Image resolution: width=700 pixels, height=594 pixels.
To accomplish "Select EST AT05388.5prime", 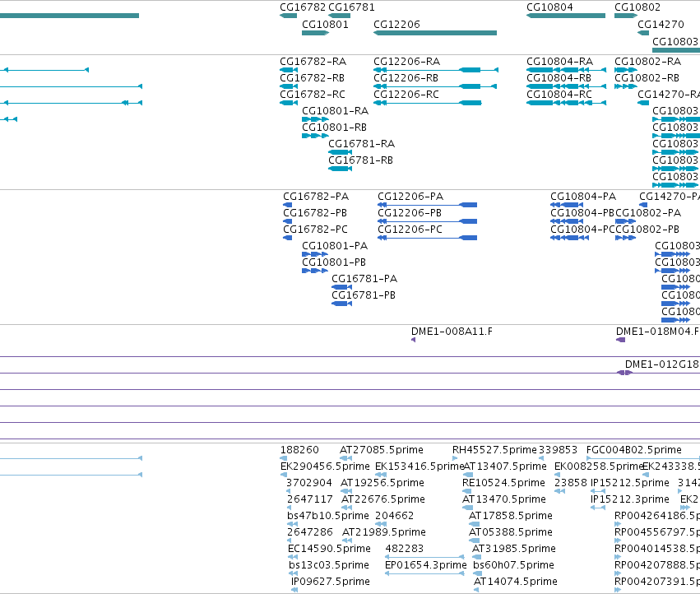I will [x=511, y=533].
